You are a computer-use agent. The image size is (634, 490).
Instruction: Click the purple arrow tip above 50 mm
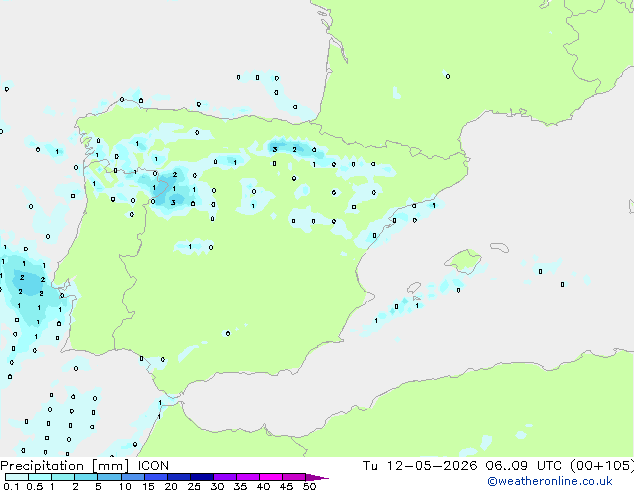point(317,477)
